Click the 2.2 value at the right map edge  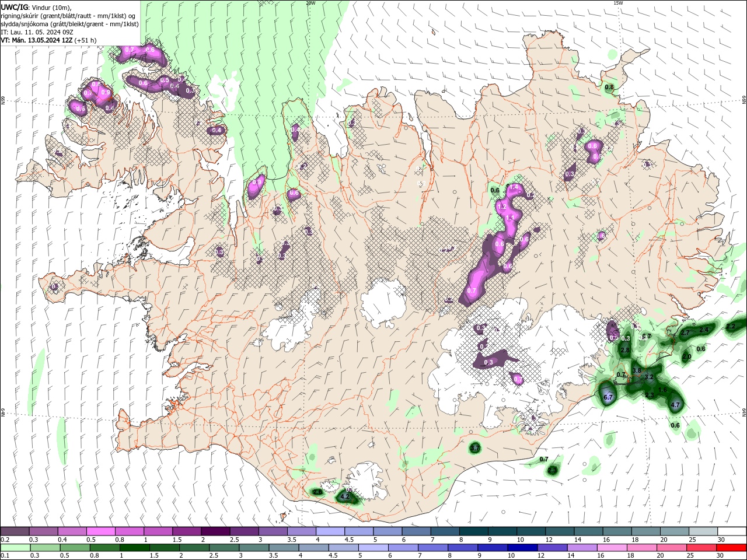[731, 327]
